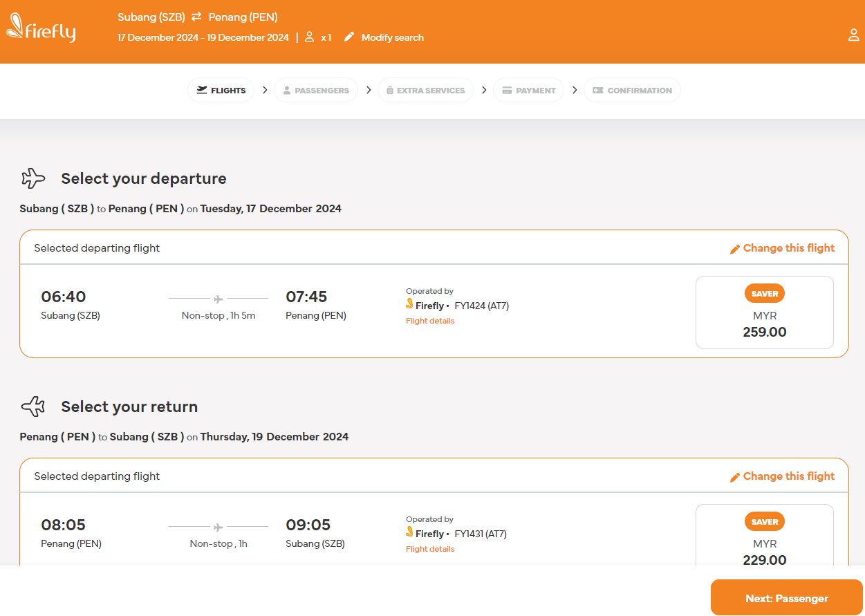Click the pencil icon beside Modify search
Image resolution: width=865 pixels, height=616 pixels.
[349, 37]
